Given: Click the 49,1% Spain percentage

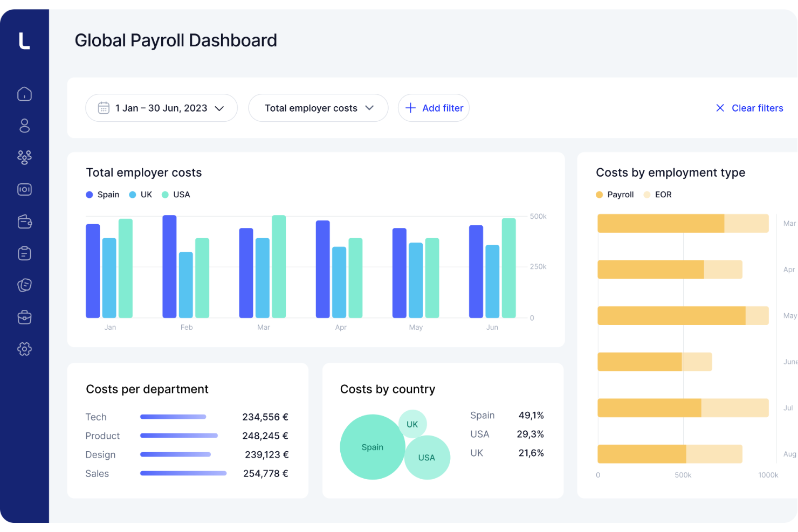Looking at the screenshot, I should coord(531,415).
